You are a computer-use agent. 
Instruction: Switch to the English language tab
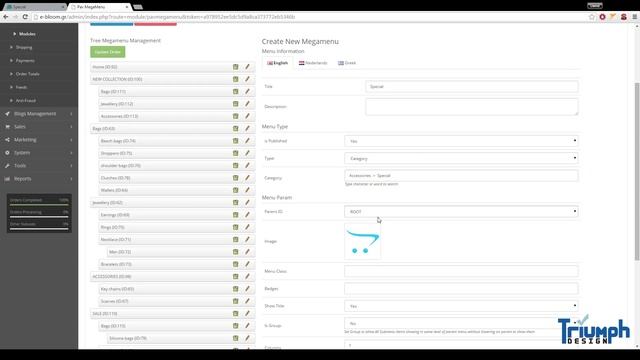(x=278, y=63)
